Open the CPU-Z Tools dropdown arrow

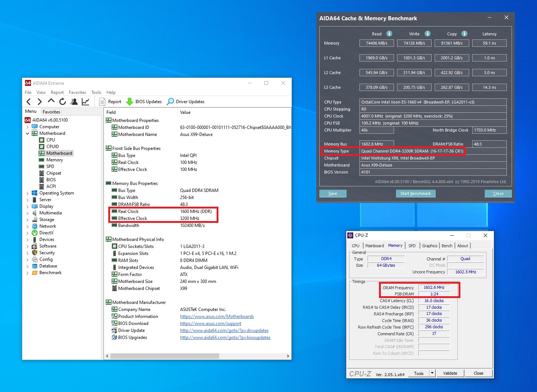click(x=432, y=373)
